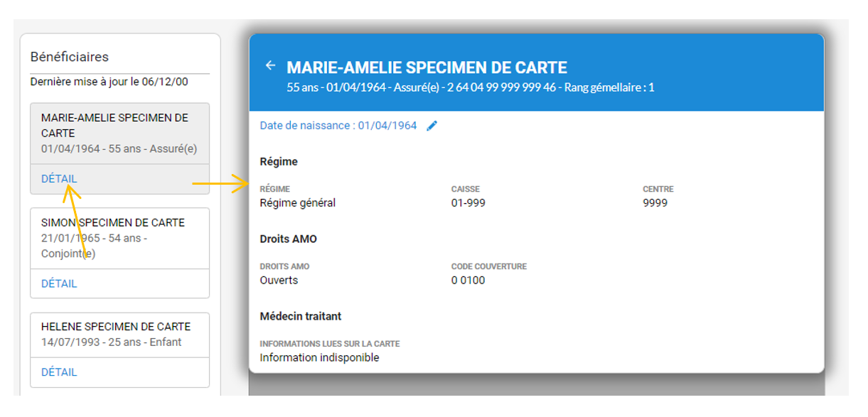Screen dimensions: 868x417
Task: Click the Code couverture value 0 0100
Action: 468,280
